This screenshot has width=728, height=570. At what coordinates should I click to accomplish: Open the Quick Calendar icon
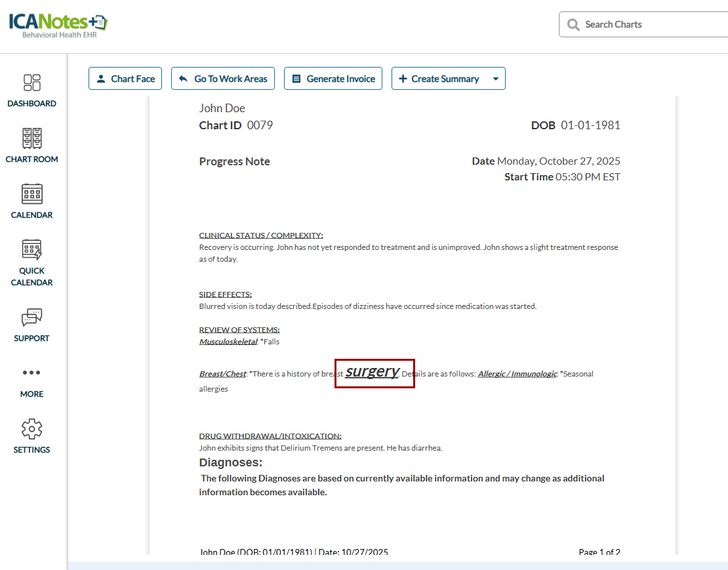tap(32, 250)
